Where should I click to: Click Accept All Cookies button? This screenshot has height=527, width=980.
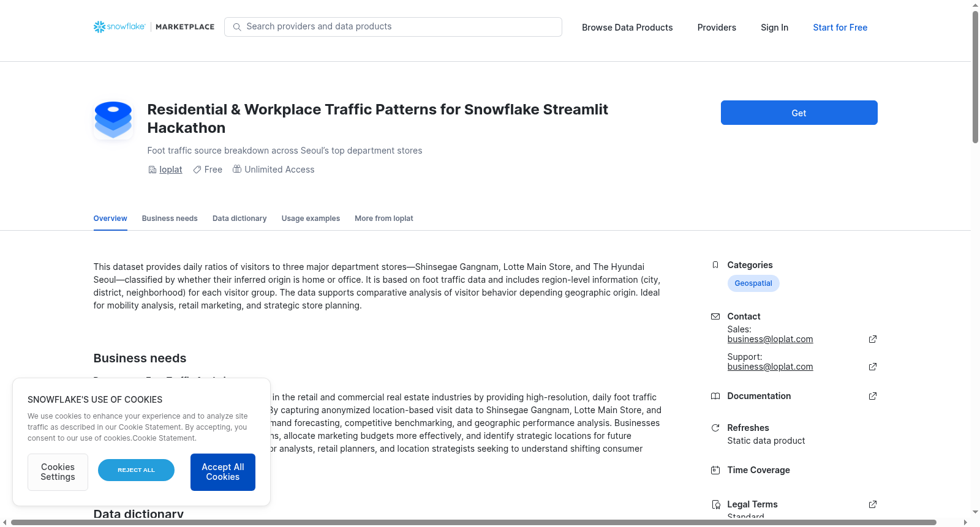coord(223,472)
